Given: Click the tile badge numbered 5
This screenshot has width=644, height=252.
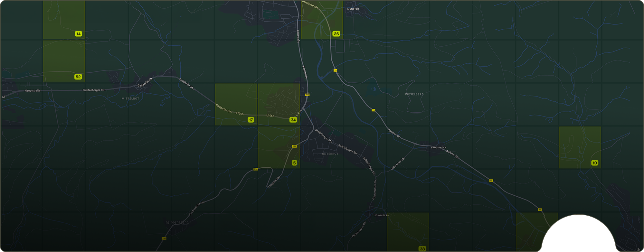Looking at the screenshot, I should [294, 163].
